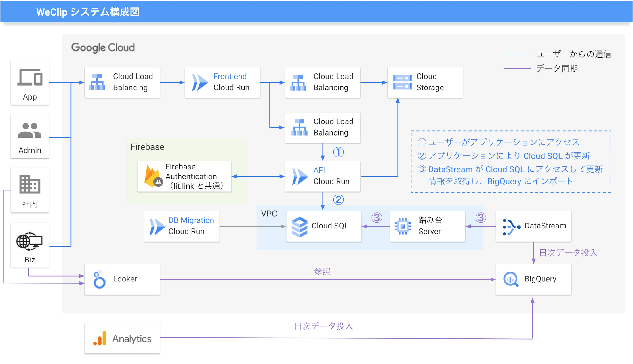Select the 'DB Migration' blue label
This screenshot has height=364, width=633.
[x=191, y=220]
